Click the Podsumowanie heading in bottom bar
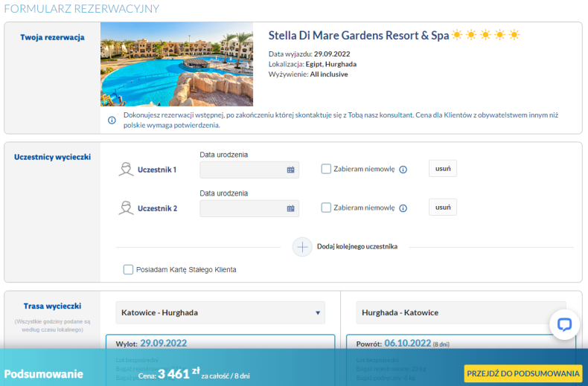 coord(43,374)
